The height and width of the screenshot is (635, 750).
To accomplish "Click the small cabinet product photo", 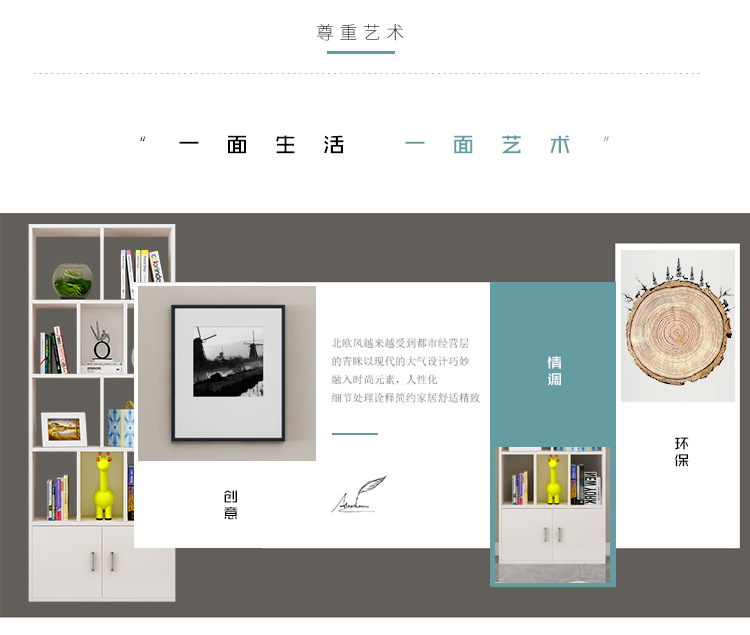I will (552, 515).
